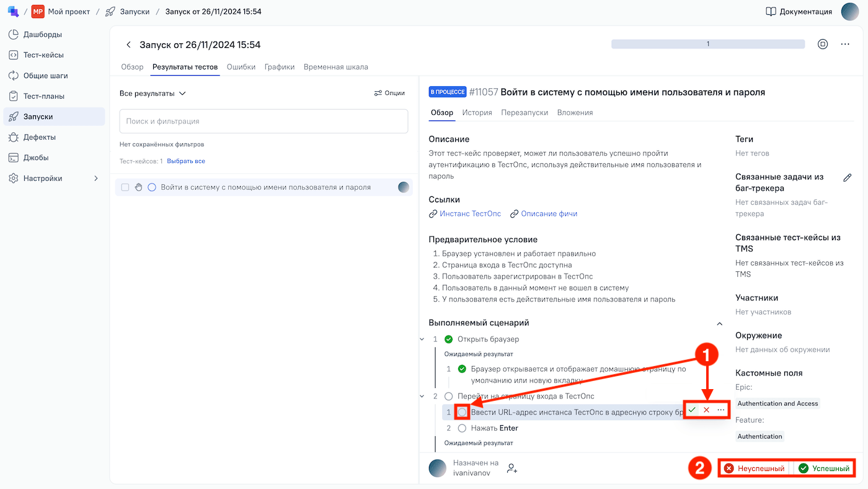Collapse the Выполняемый сценарий section

pos(719,323)
